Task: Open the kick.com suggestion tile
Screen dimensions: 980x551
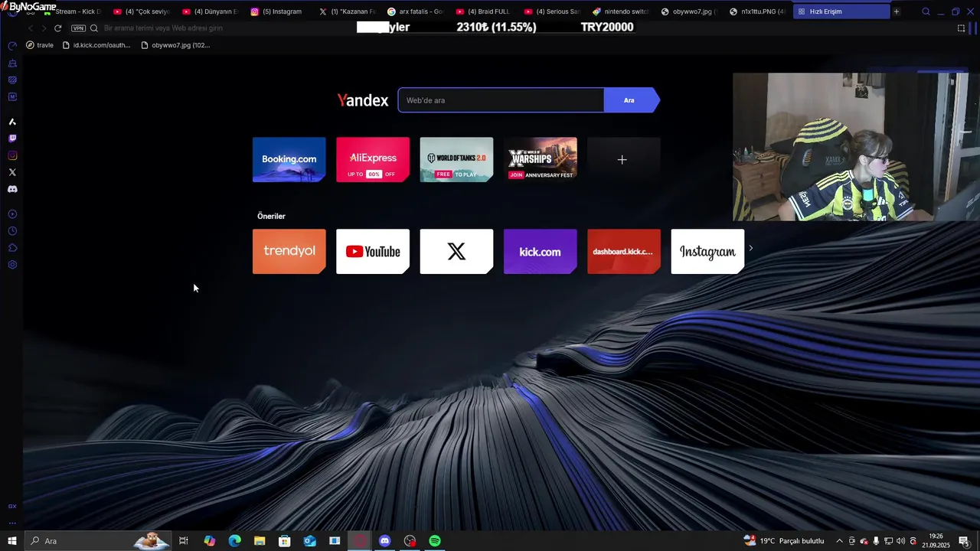Action: tap(541, 251)
